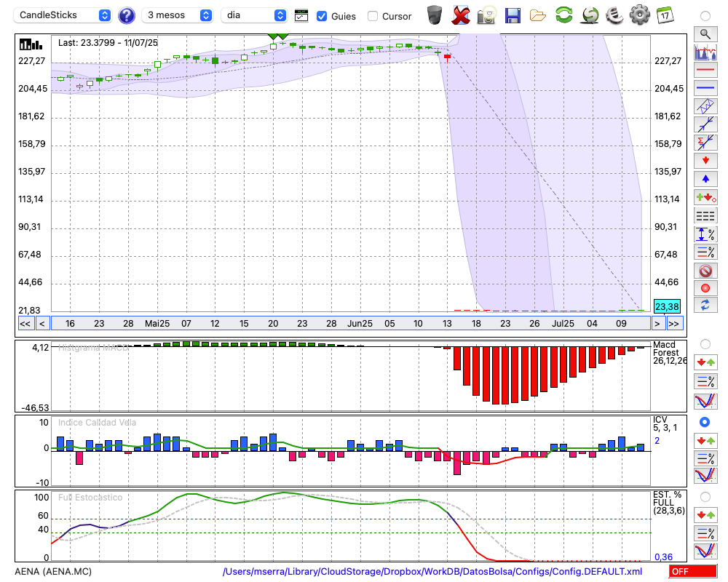The width and height of the screenshot is (728, 582).
Task: Select the radio button for the Estocastico panel
Action: coord(705,497)
